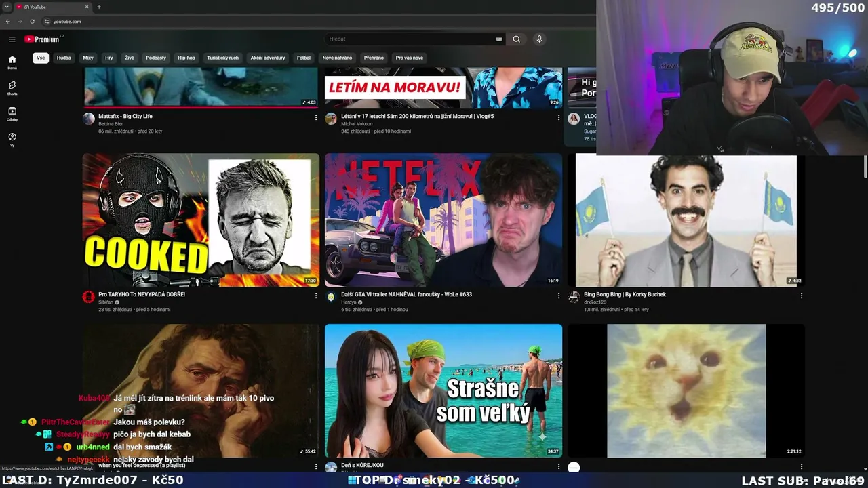Open Michal Vokoun channel avatar

[x=331, y=119]
